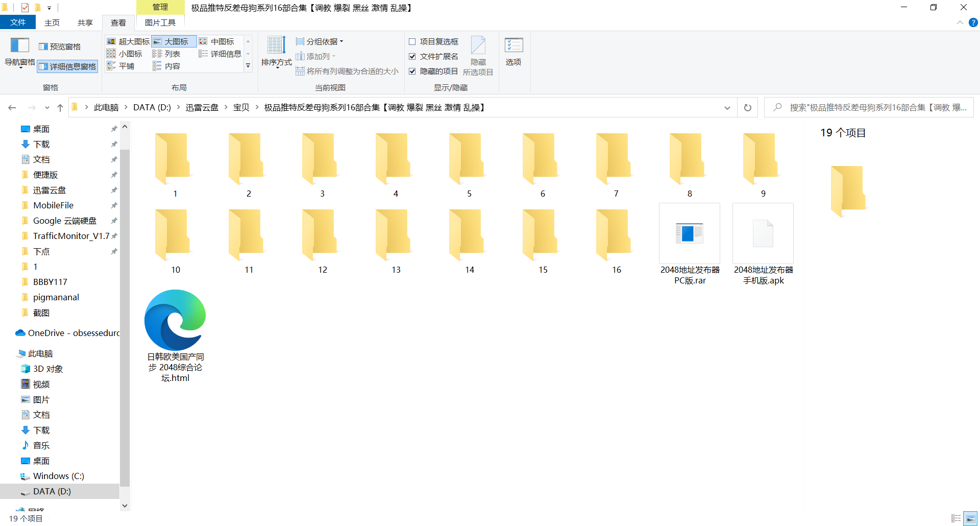Toggle the 隐藏的项目 checkbox
This screenshot has width=980, height=526.
point(412,71)
